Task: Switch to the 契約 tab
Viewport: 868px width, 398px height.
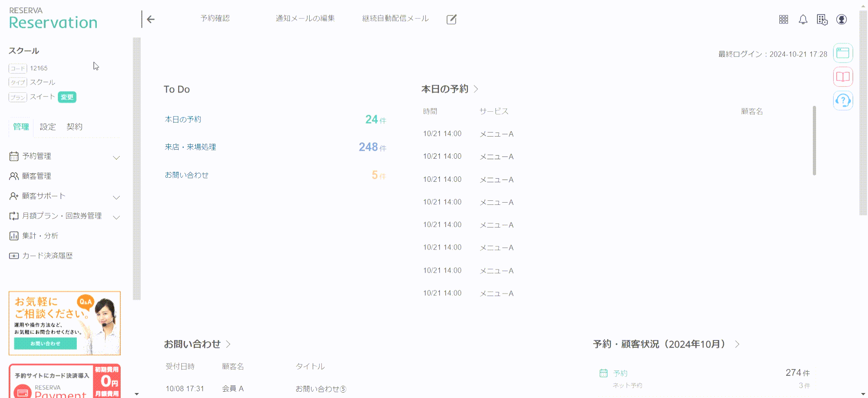Action: point(75,127)
